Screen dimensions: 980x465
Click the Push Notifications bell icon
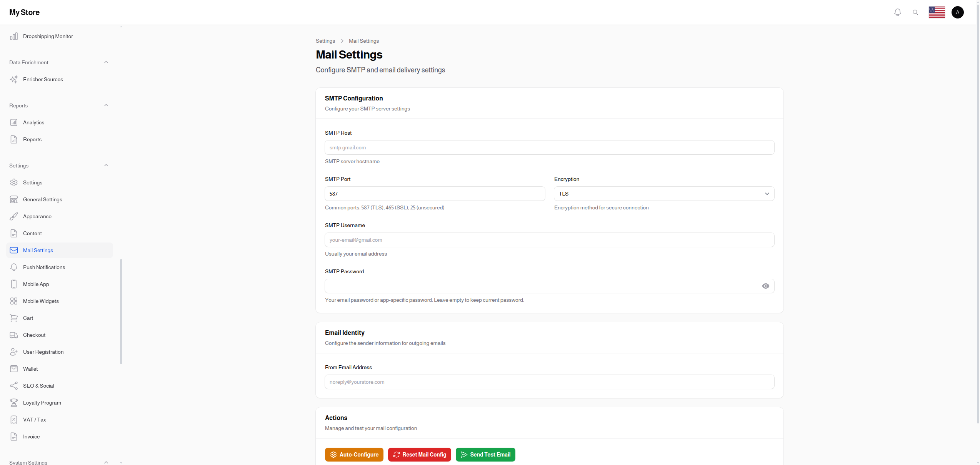14,267
